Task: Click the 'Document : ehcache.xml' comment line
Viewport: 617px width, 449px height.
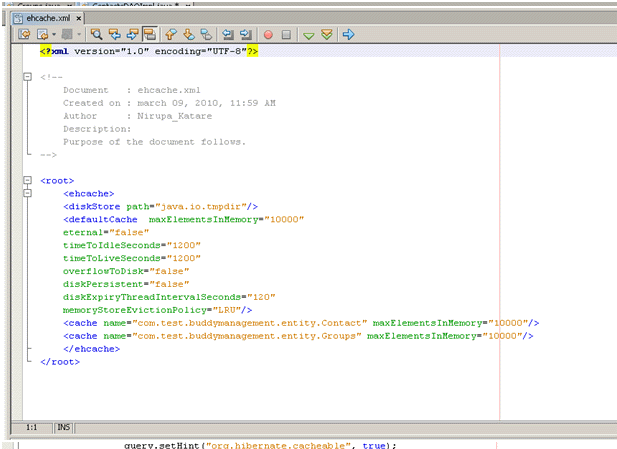Action: (132, 90)
